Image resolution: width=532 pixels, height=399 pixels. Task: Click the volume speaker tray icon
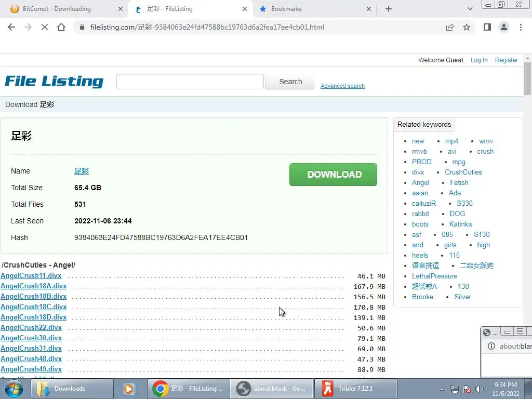click(479, 389)
